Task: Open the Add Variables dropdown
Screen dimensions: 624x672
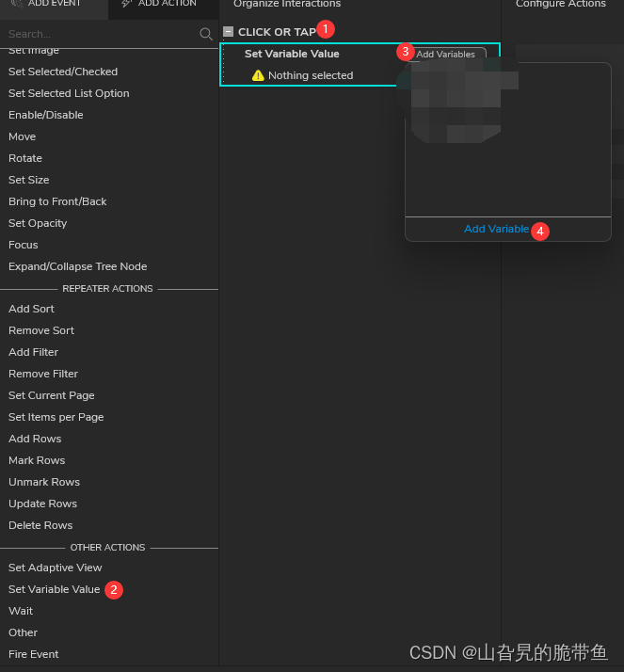Action: 446,55
